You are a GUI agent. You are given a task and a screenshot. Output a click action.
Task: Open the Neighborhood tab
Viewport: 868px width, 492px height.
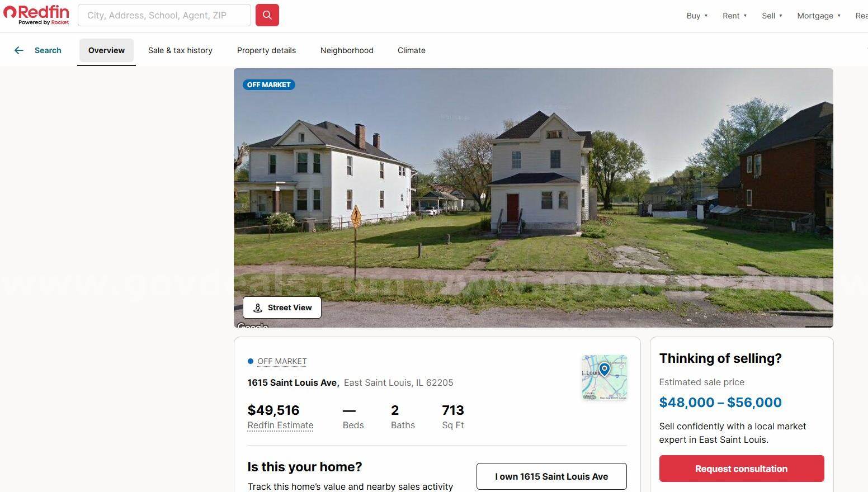point(347,50)
